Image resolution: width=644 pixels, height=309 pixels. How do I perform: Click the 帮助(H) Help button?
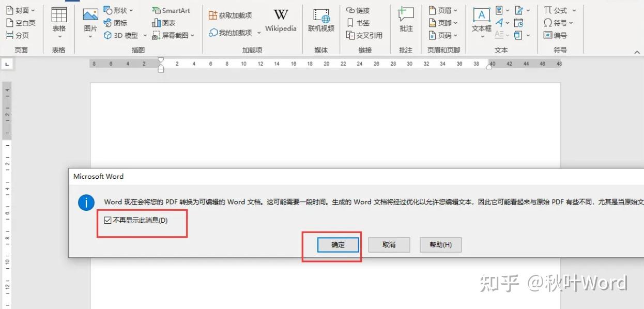[x=440, y=244]
